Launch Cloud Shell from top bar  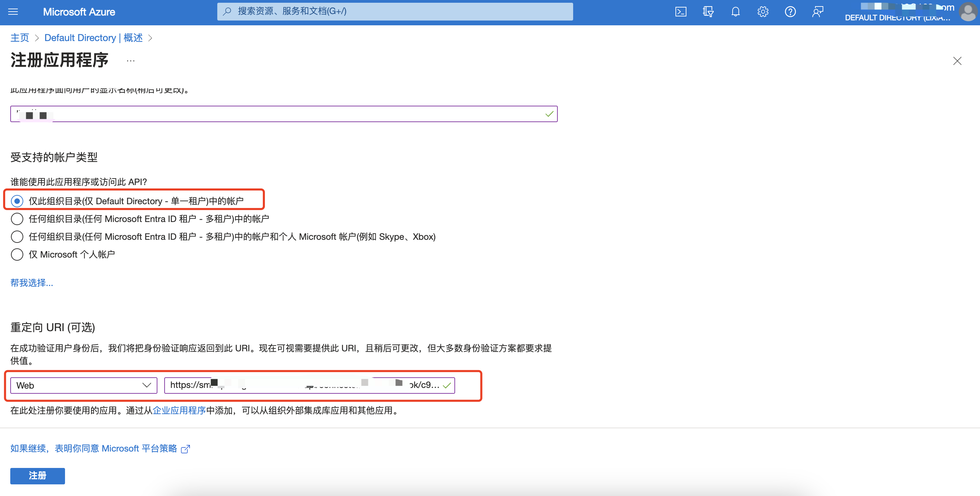click(681, 12)
